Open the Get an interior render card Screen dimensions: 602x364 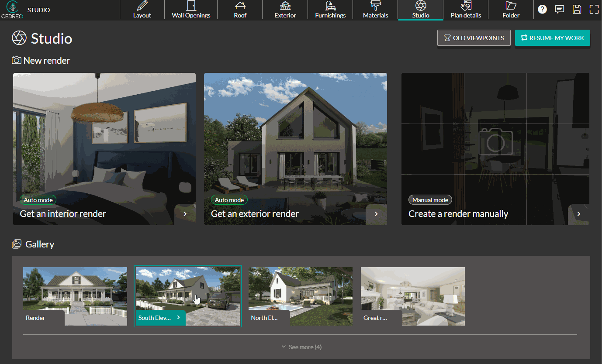tap(104, 149)
